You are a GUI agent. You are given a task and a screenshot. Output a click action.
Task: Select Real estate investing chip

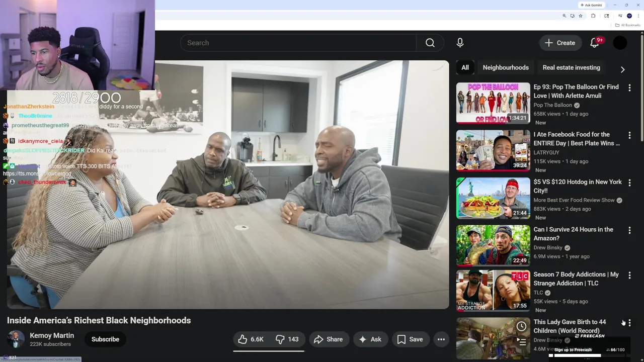(571, 67)
